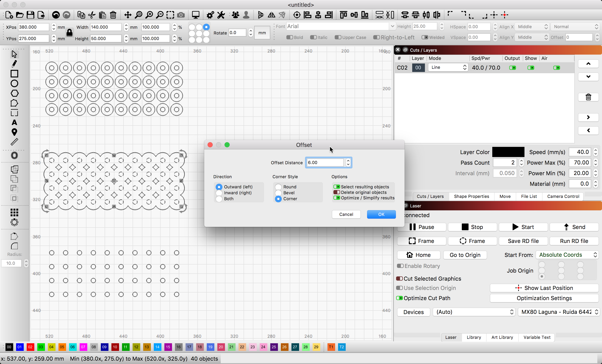This screenshot has height=364, width=602.
Task: Select Both direction option
Action: 224,199
